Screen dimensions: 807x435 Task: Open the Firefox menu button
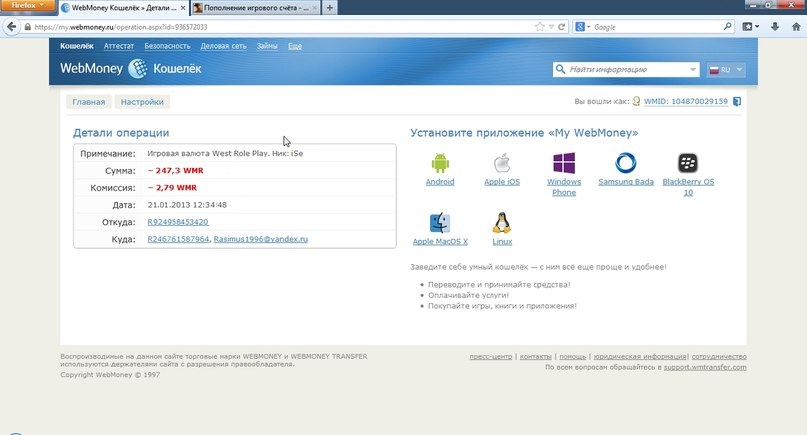[x=28, y=5]
